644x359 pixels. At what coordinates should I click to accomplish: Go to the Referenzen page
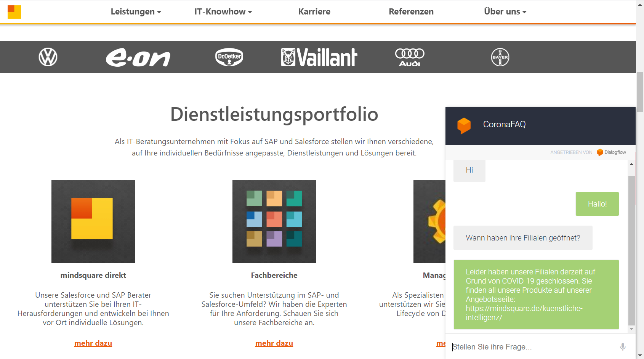click(x=411, y=12)
